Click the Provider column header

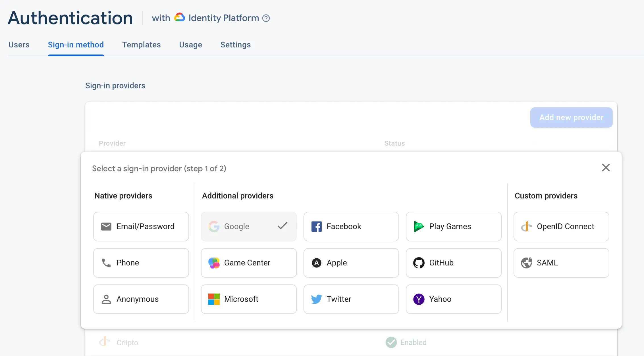point(112,143)
